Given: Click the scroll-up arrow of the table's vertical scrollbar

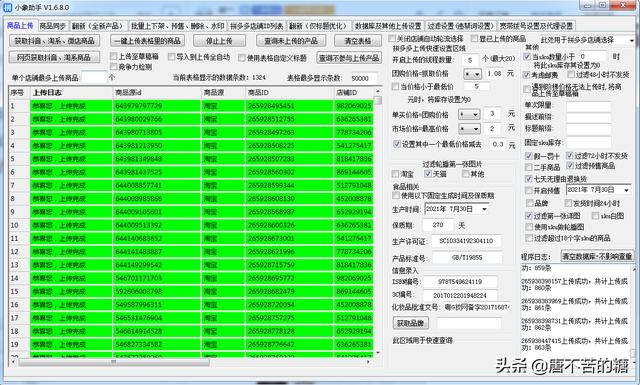Looking at the screenshot, I should (378, 91).
